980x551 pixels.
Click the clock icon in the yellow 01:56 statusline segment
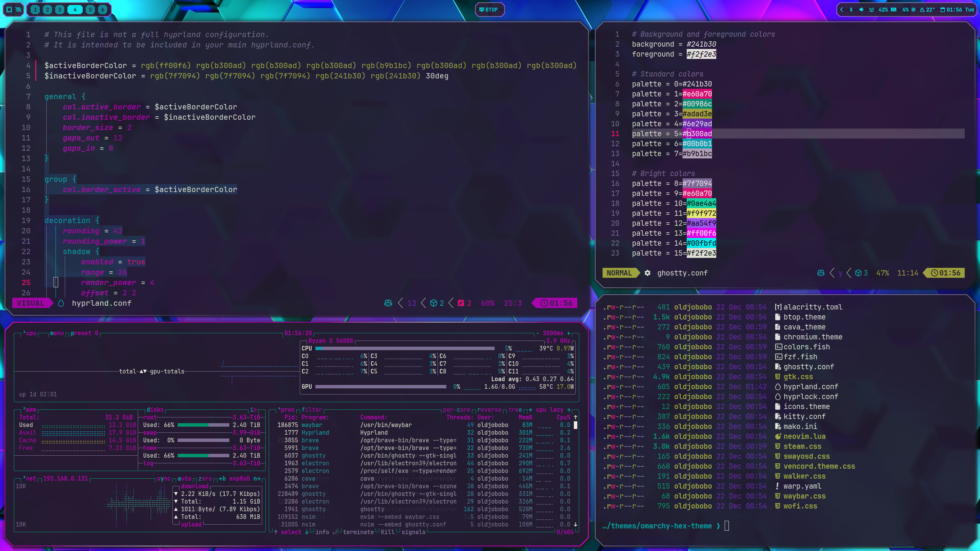click(934, 273)
